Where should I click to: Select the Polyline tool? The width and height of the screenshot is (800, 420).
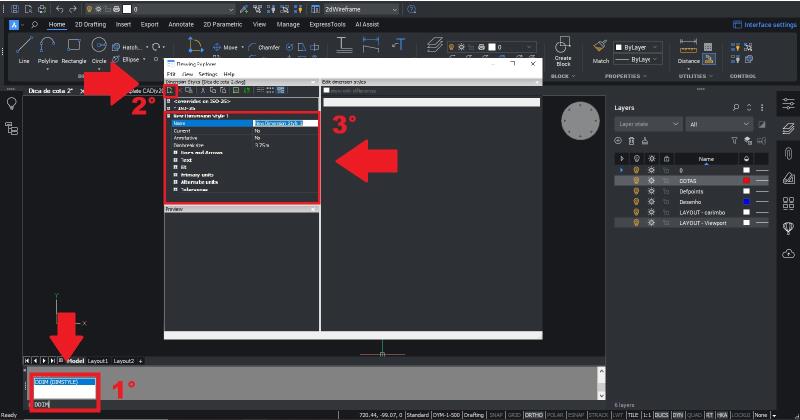[x=49, y=47]
